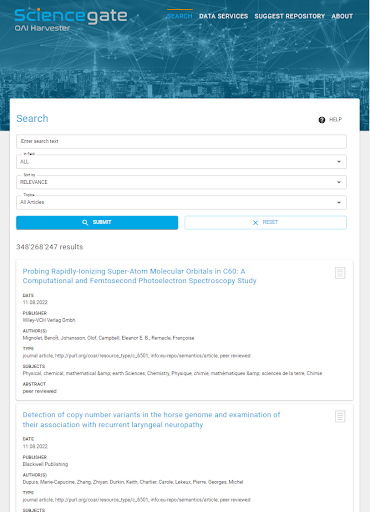Click the publisher Wiley-VCH Verlag GmbH text

tap(49, 320)
